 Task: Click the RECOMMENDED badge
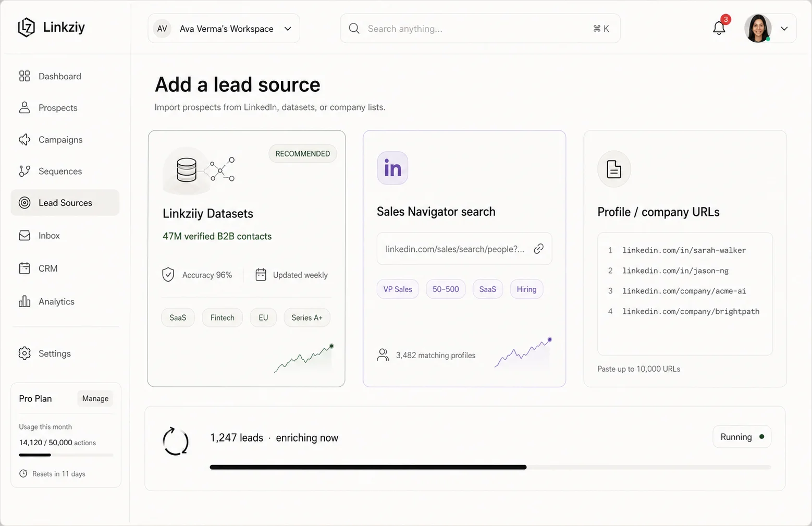click(303, 154)
